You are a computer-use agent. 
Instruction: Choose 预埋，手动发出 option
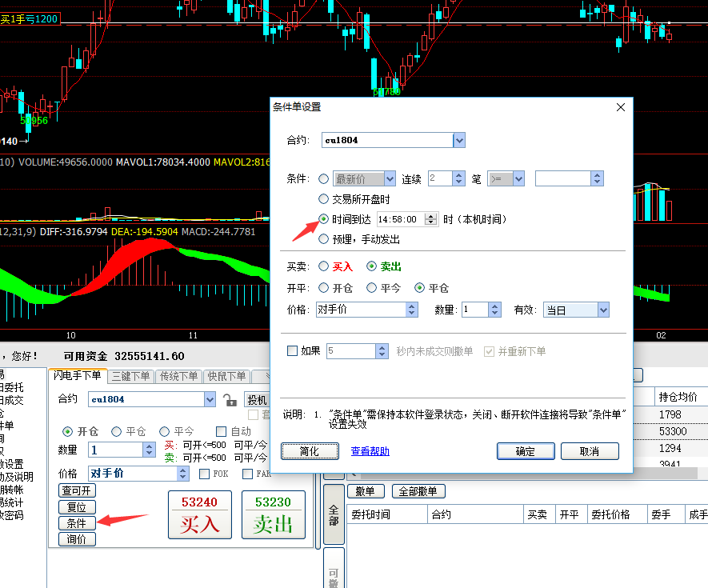tap(323, 239)
